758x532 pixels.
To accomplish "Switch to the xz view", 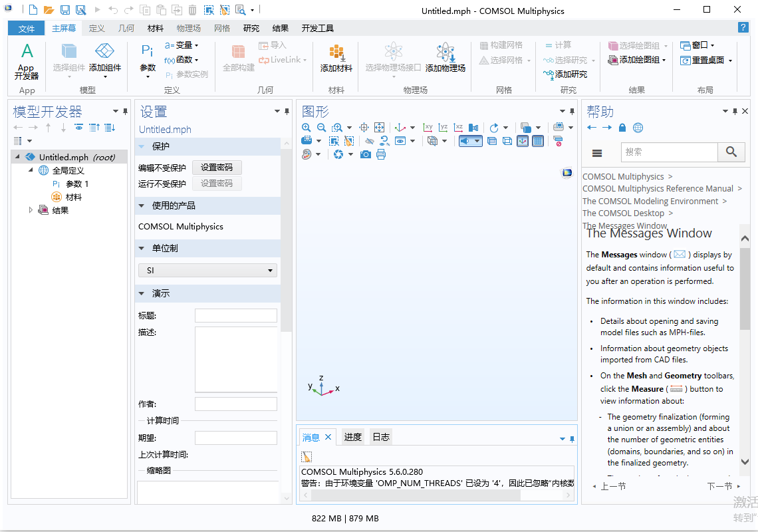I will click(458, 128).
